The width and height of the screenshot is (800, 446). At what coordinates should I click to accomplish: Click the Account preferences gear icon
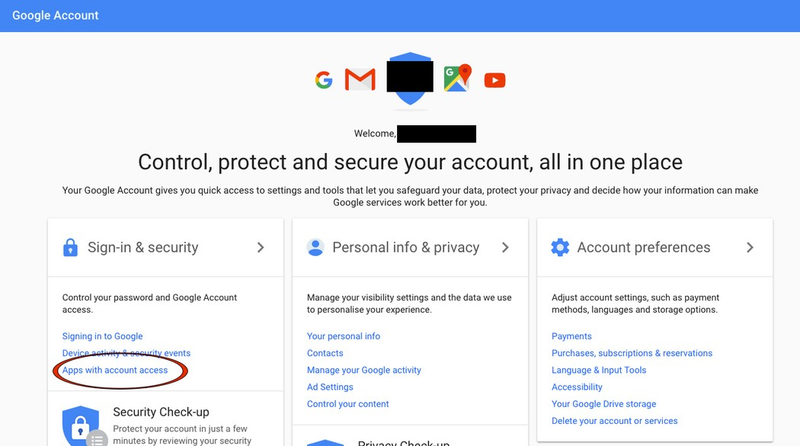(560, 247)
